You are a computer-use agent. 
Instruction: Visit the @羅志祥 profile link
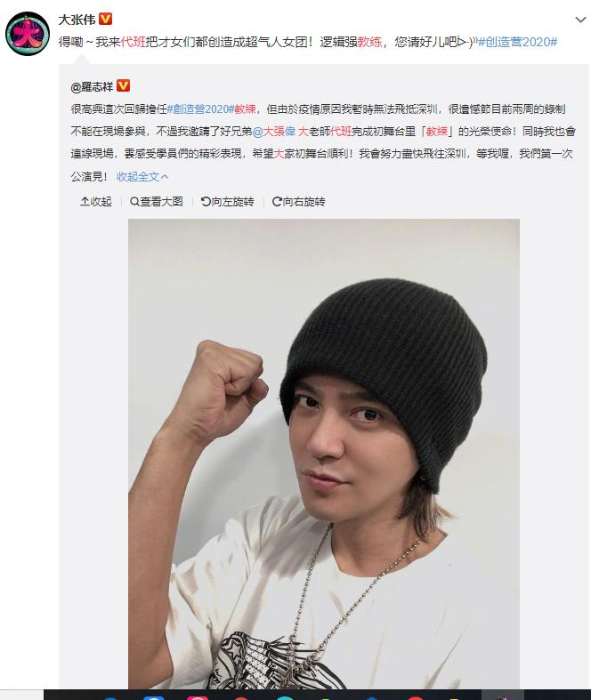coord(92,86)
